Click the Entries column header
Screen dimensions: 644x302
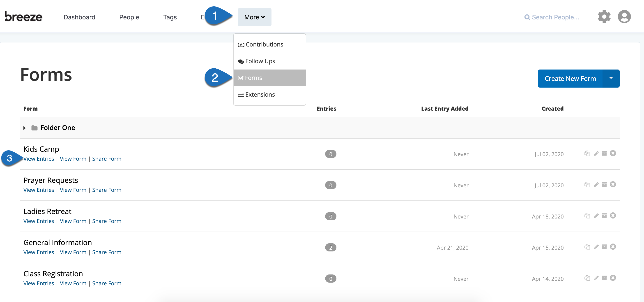point(327,109)
